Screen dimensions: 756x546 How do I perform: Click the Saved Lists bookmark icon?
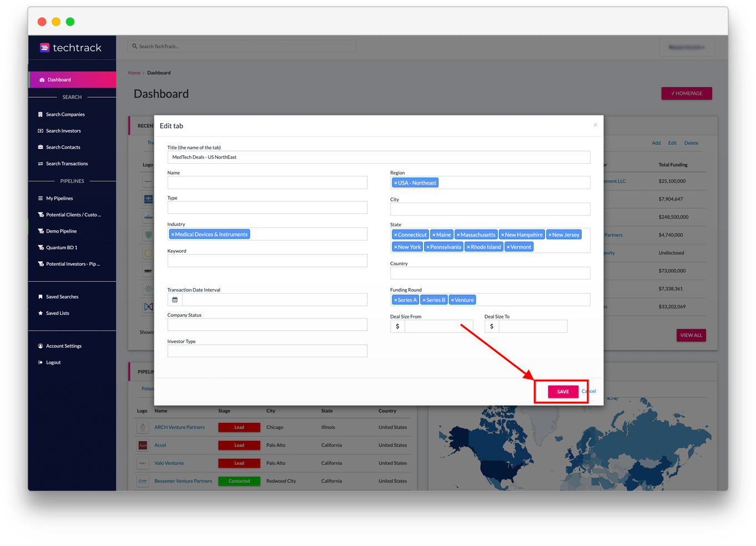(40, 313)
